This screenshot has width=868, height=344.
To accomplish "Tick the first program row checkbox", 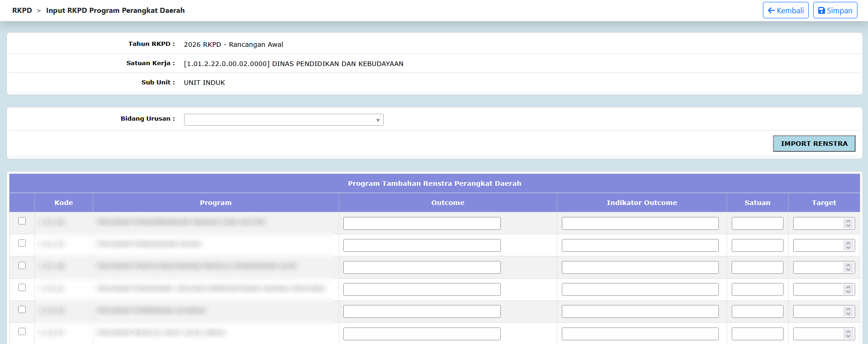I will tap(22, 221).
